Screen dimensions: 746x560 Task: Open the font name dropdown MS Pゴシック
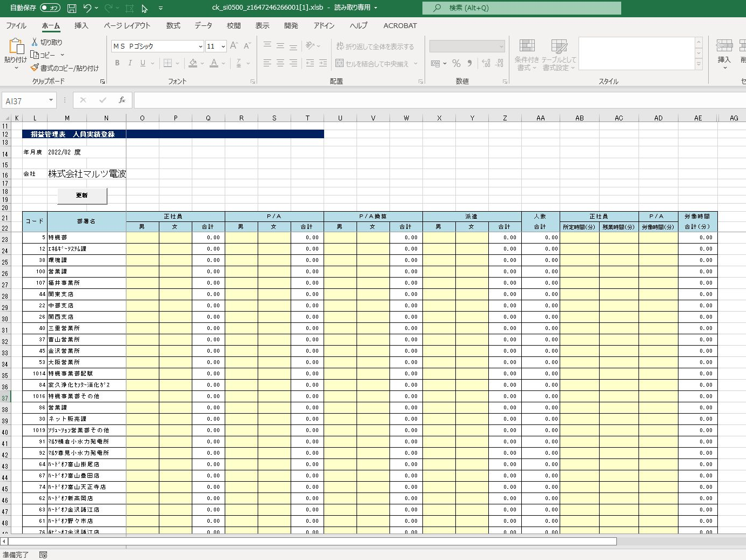[x=200, y=46]
